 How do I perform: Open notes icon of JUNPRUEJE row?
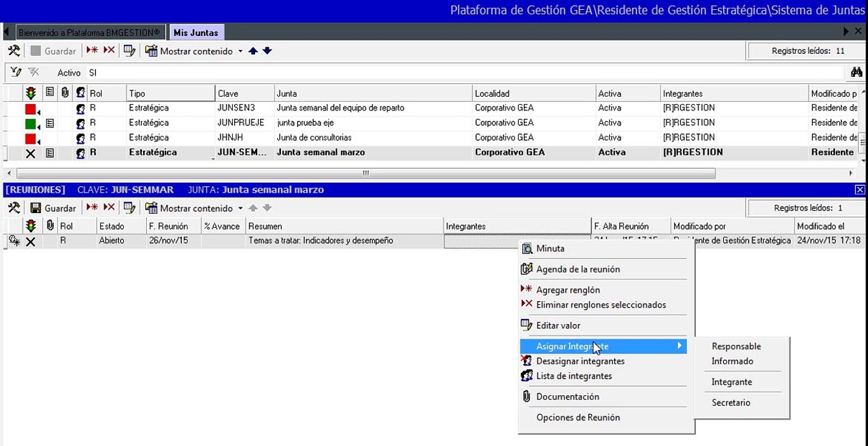click(x=50, y=123)
